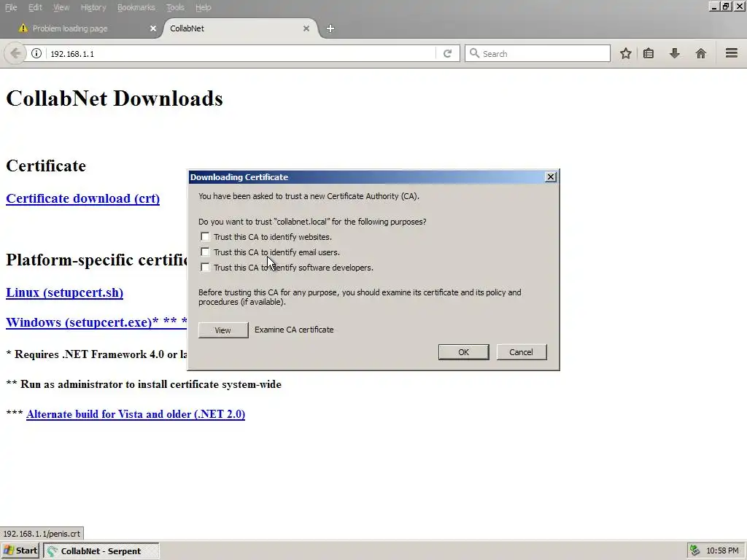
Task: Follow the Certificate download (crt) link
Action: tap(83, 198)
